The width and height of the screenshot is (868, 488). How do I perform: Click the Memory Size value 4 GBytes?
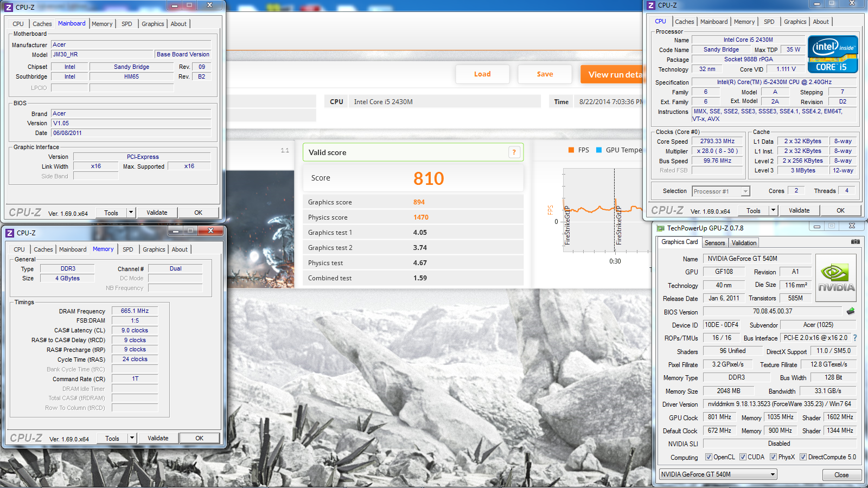(x=67, y=278)
